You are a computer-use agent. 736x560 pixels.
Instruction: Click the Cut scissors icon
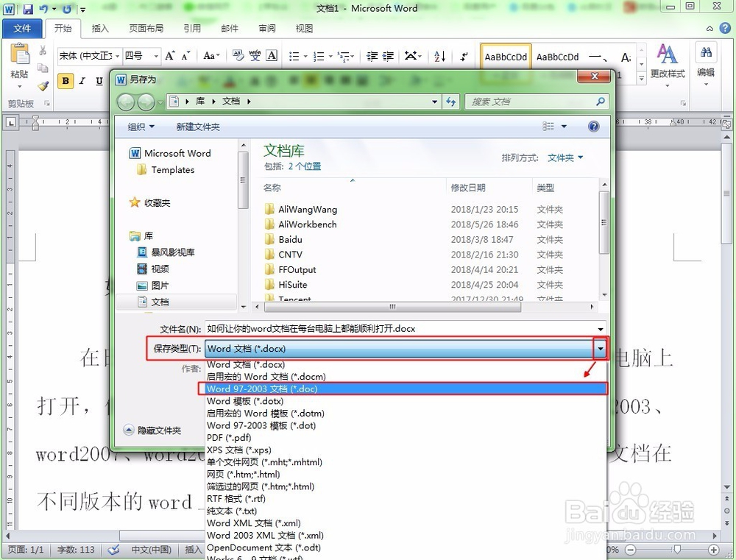43,50
